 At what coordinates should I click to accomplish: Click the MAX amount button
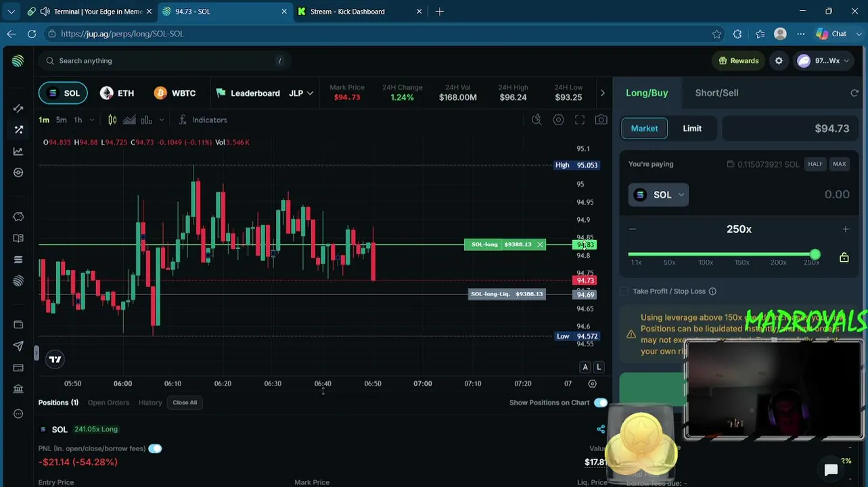click(839, 164)
